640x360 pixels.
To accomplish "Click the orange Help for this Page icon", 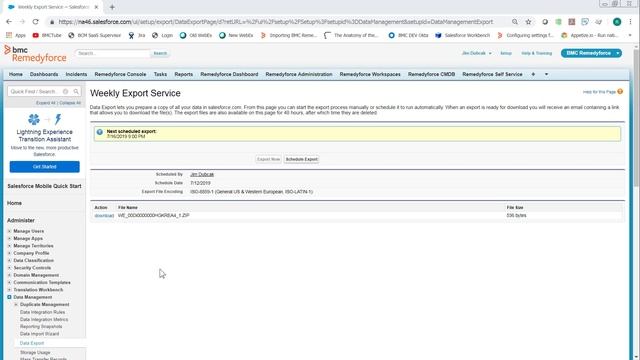I will pos(620,91).
